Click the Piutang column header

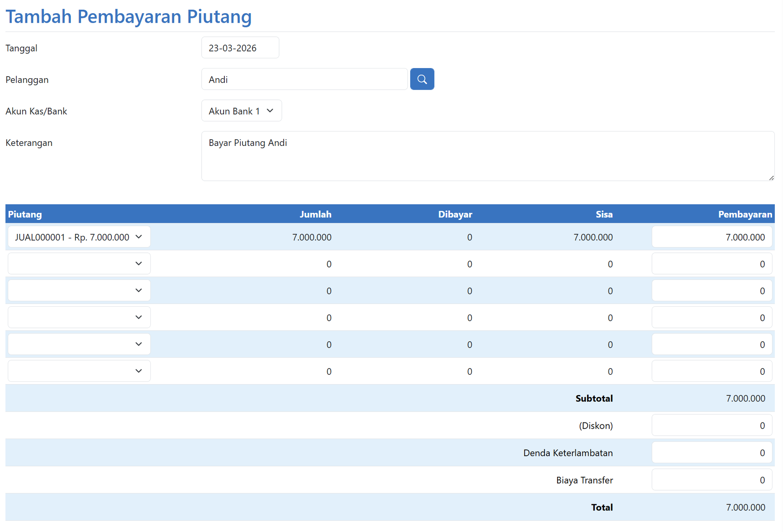click(x=25, y=214)
